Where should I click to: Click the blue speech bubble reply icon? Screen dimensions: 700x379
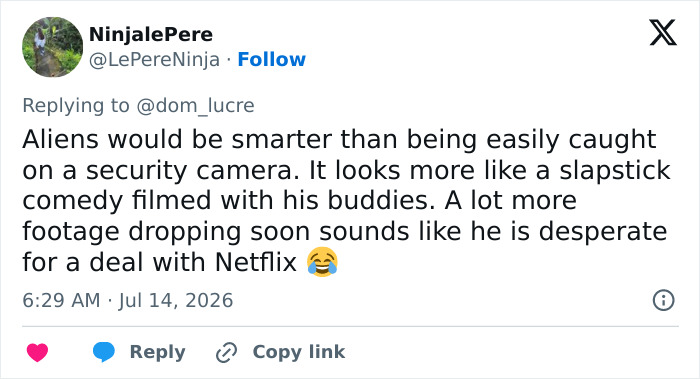coord(104,352)
